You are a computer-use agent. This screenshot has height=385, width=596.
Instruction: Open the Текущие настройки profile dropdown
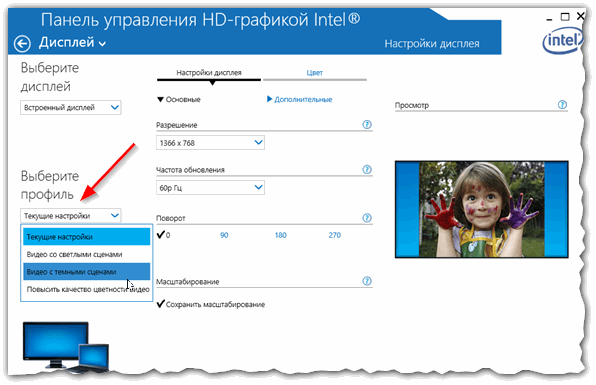pos(71,216)
